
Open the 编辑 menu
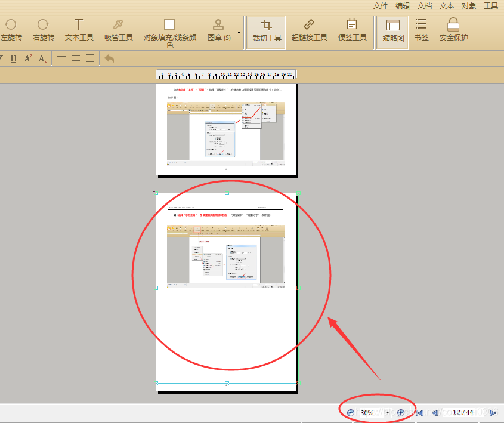403,6
